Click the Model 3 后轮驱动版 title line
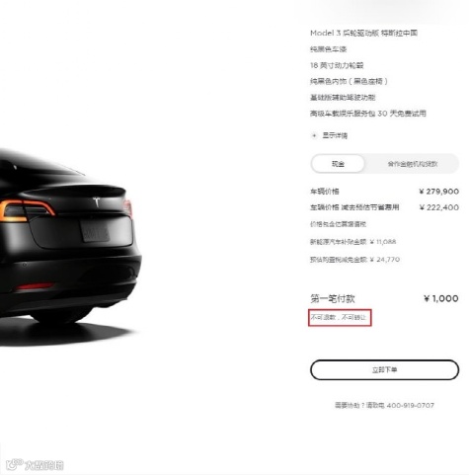Screen dimensions: 469x476 [x=363, y=33]
